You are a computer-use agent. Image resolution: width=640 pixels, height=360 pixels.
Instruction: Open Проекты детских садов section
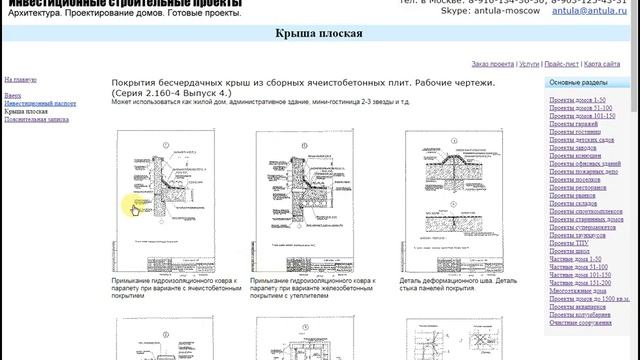pos(582,140)
